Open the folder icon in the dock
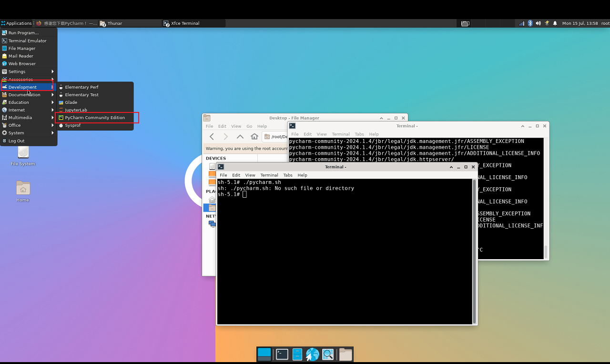Viewport: 610px width, 364px height. [x=346, y=354]
